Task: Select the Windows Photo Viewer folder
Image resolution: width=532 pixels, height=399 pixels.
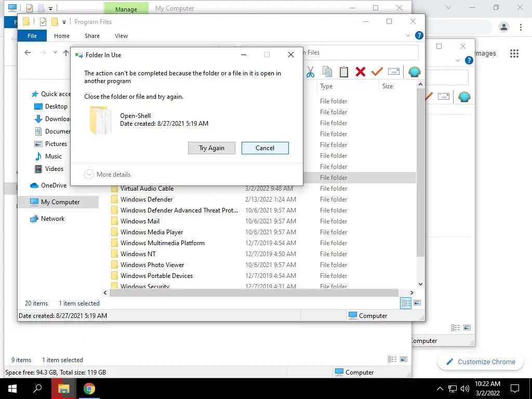Action: click(152, 264)
